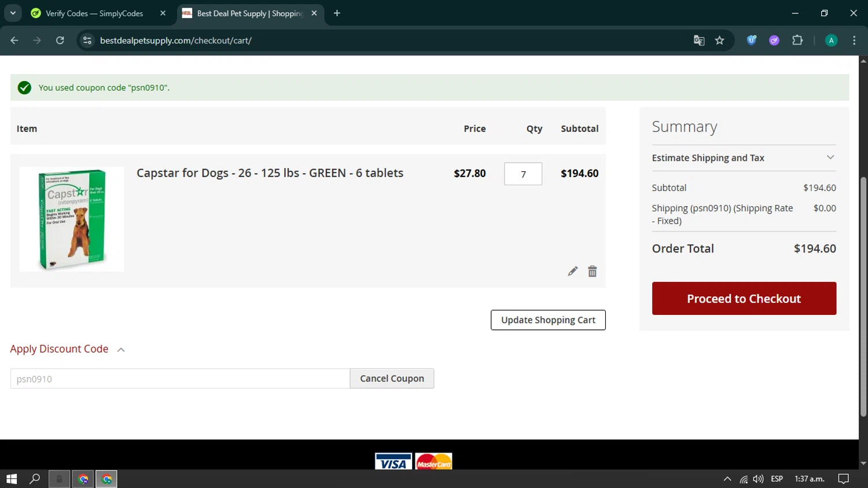Open the purple SimplyCodes extension icon
Image resolution: width=868 pixels, height=488 pixels.
coord(774,41)
